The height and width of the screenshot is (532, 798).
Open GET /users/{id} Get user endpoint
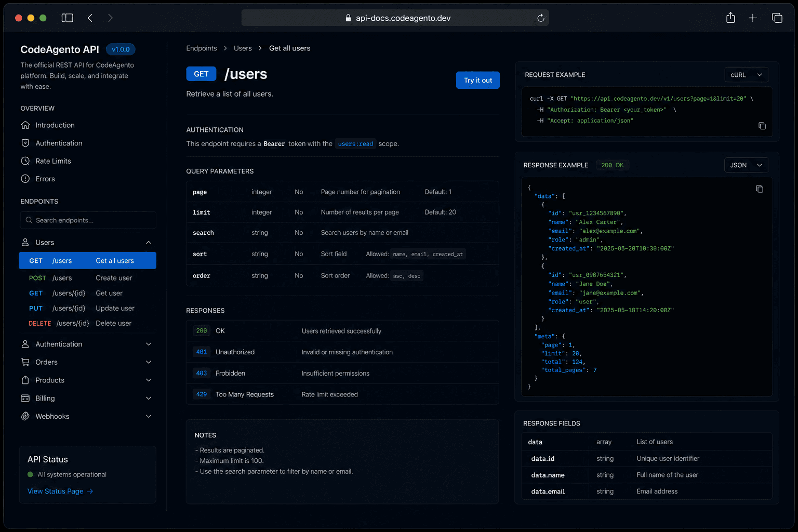(x=87, y=293)
